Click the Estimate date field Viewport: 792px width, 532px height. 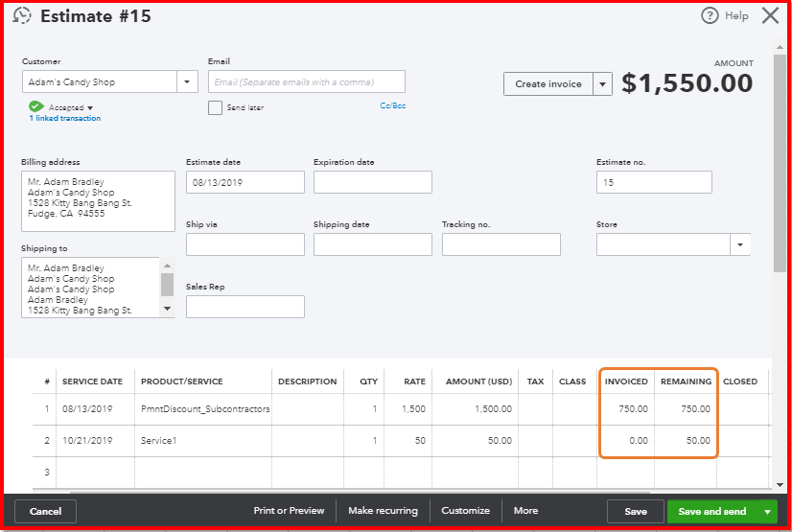[x=245, y=182]
